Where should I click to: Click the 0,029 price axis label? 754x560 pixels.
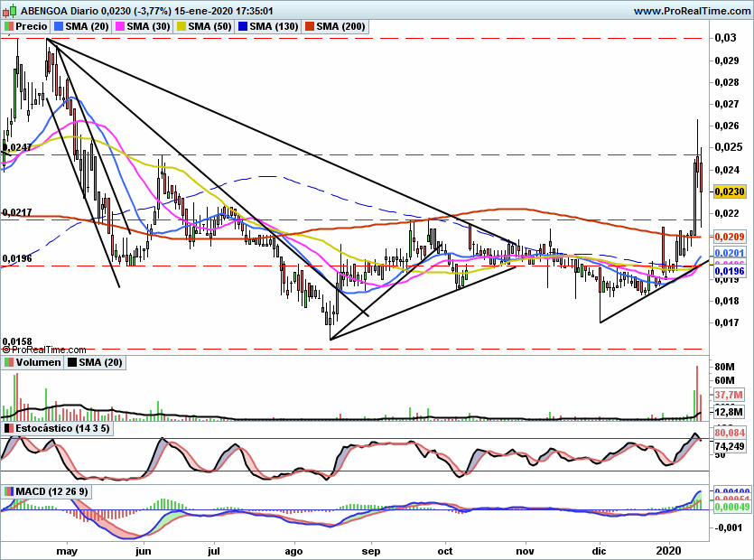[727, 61]
